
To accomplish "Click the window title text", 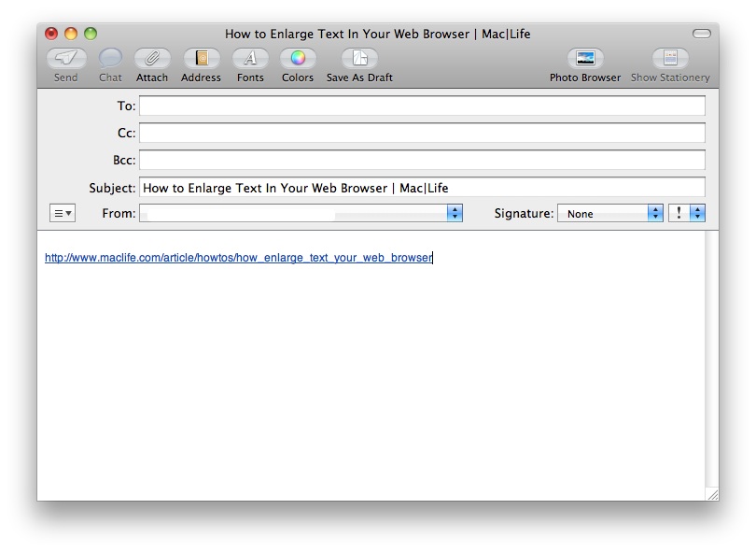I will tap(377, 34).
